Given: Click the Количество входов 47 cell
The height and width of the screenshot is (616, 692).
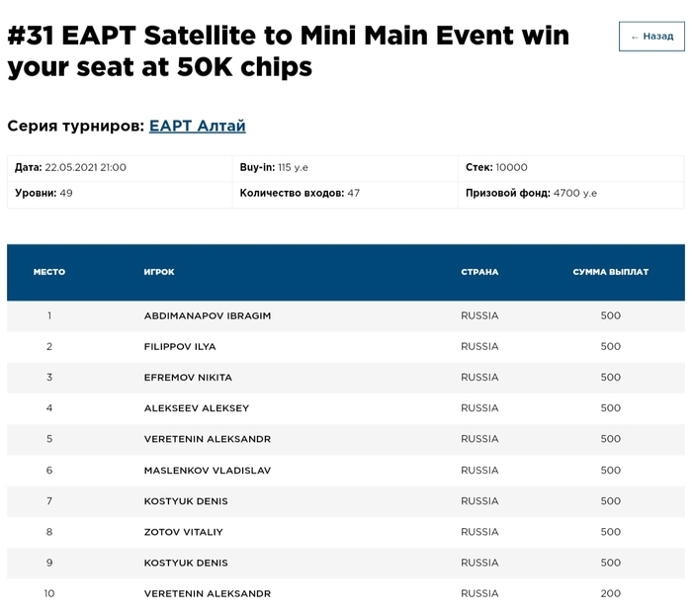Looking at the screenshot, I should point(300,194).
